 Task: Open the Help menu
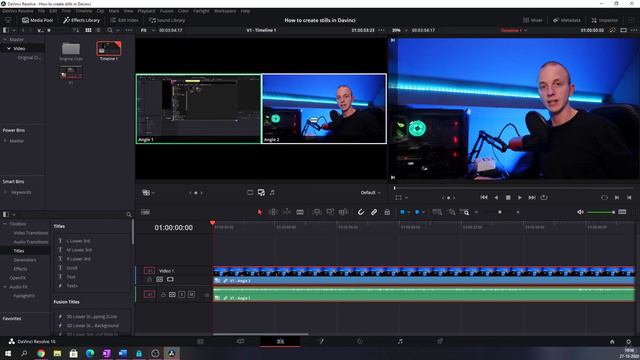pyautogui.click(x=245, y=11)
